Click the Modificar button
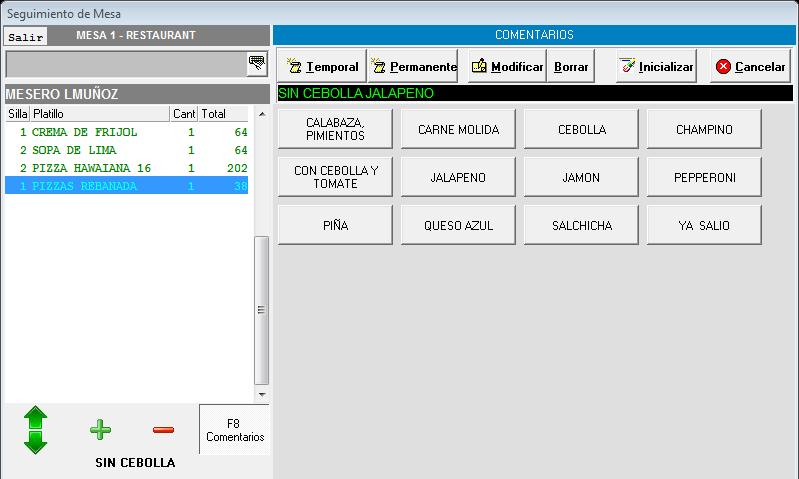This screenshot has height=479, width=799. click(x=507, y=66)
